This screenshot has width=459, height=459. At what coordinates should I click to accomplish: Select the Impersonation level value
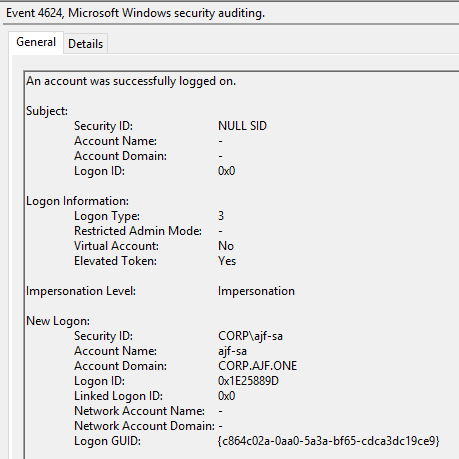[256, 291]
